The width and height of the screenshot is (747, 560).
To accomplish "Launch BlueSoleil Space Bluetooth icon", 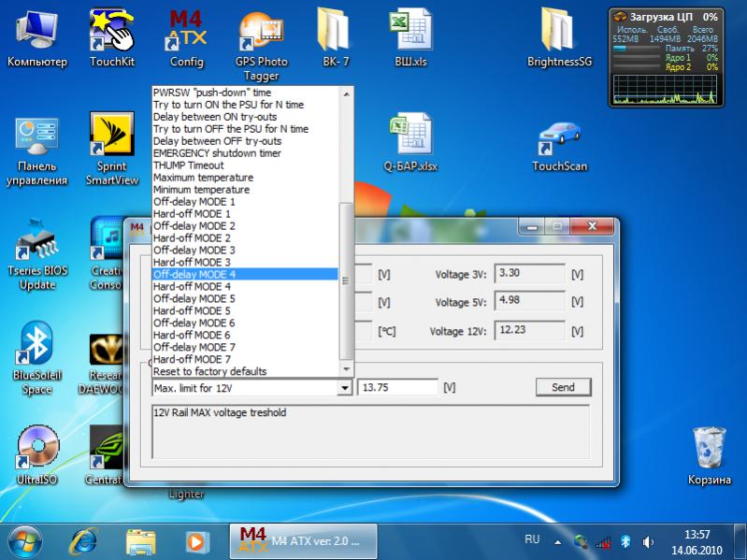I will tap(36, 348).
